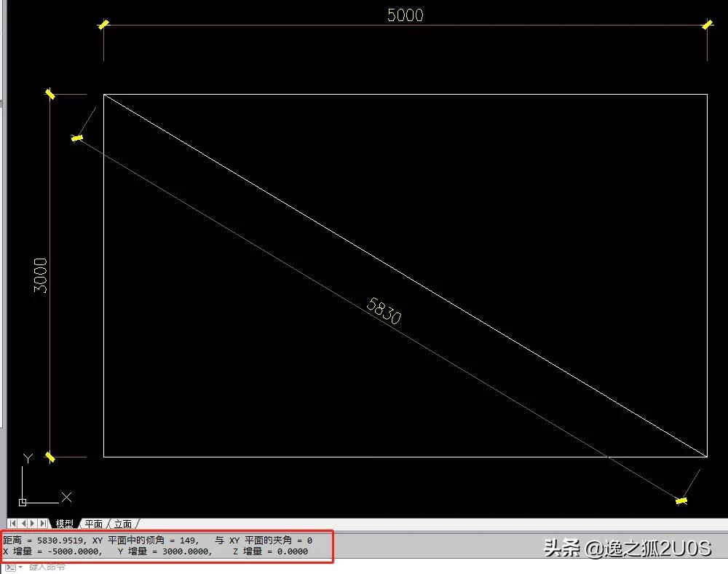Image resolution: width=728 pixels, height=574 pixels.
Task: Click the command line prompt icon
Action: coord(11,567)
